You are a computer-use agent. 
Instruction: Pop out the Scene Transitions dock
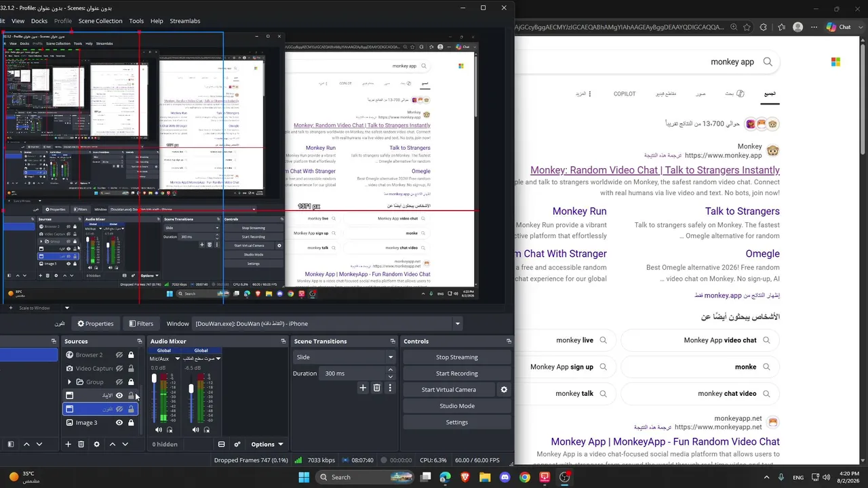[393, 341]
